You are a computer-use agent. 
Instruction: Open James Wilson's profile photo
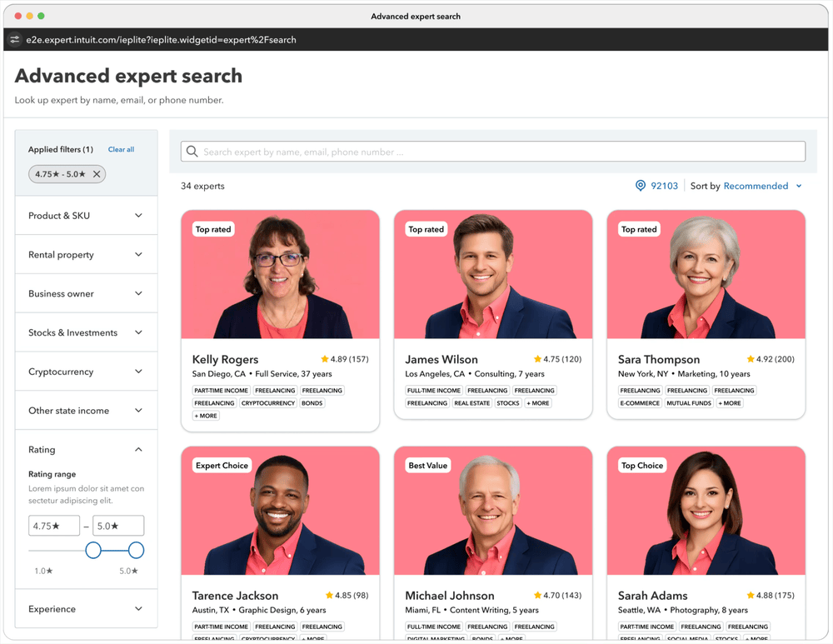493,274
